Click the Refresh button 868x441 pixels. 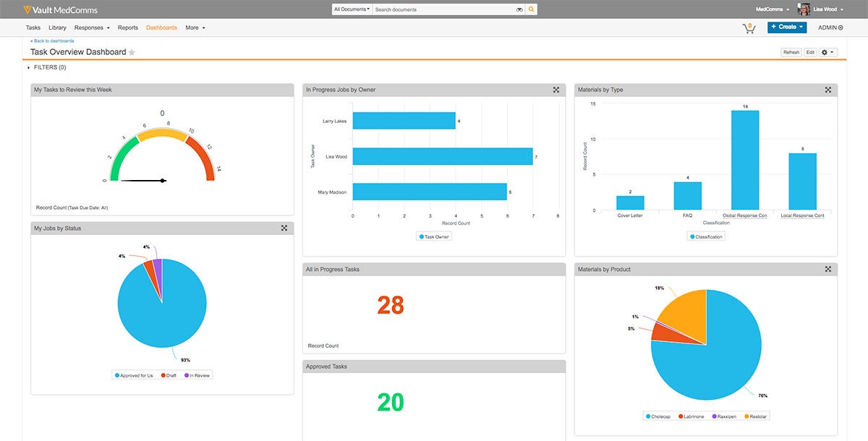[791, 52]
